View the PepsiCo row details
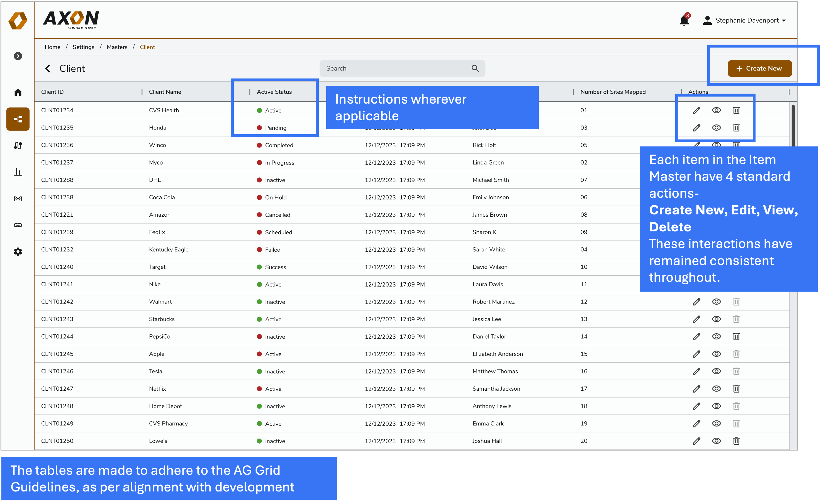Image resolution: width=821 pixels, height=504 pixels. pyautogui.click(x=716, y=336)
